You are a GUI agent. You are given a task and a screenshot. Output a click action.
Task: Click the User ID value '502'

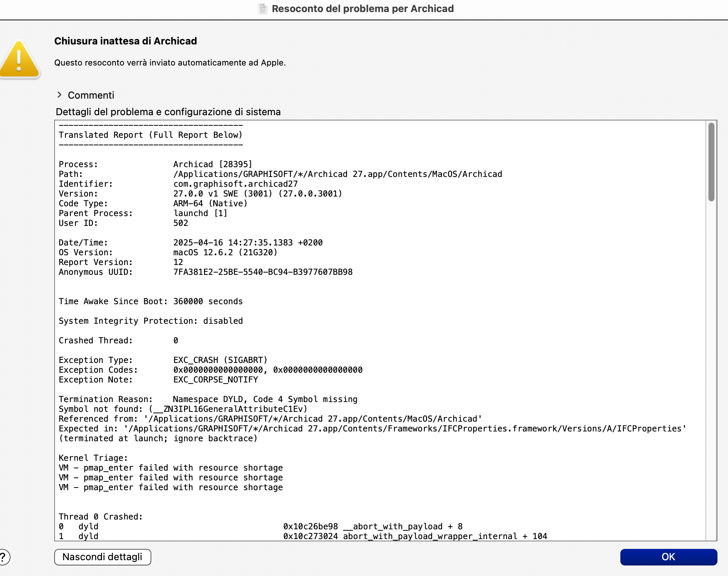(x=181, y=223)
